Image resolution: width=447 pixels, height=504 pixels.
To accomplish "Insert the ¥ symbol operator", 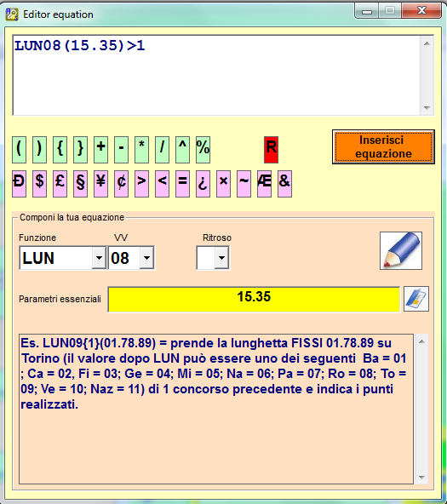I will (100, 184).
